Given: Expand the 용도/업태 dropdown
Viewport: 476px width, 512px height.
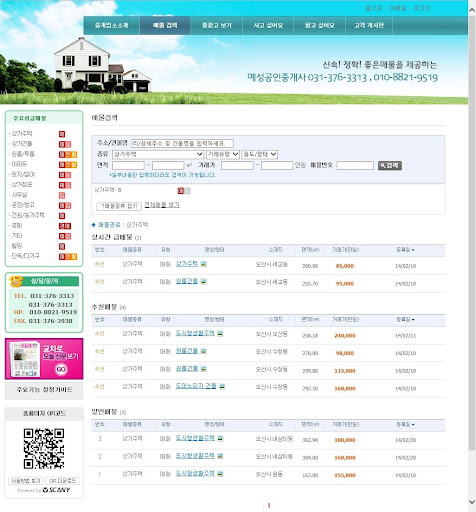Looking at the screenshot, I should pos(260,154).
